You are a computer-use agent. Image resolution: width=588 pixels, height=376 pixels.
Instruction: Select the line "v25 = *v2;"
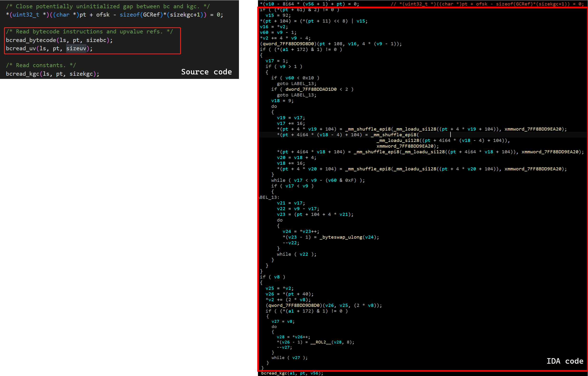(280, 288)
